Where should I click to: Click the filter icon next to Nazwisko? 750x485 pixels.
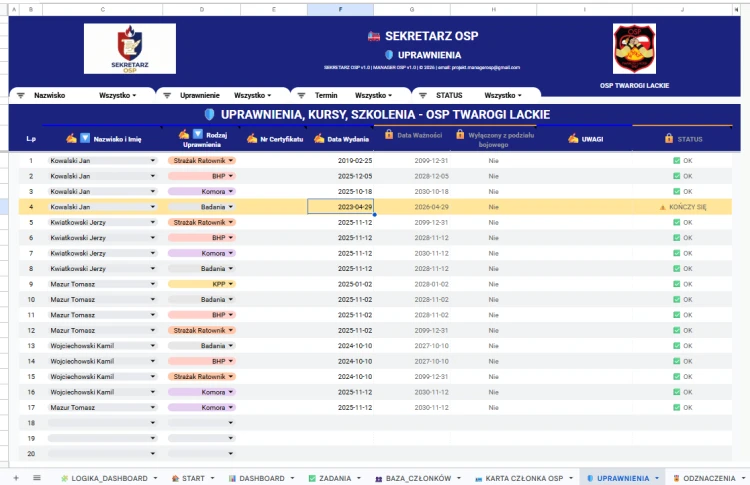[21, 95]
